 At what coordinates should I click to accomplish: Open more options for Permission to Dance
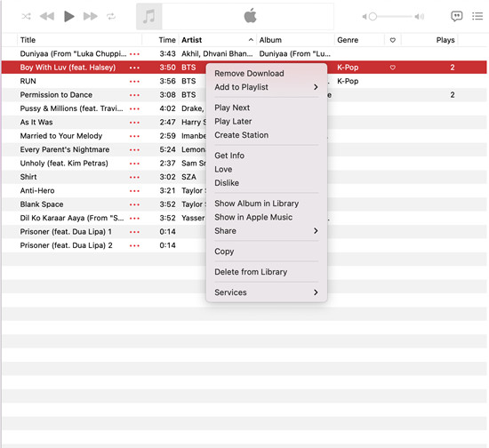tap(134, 95)
